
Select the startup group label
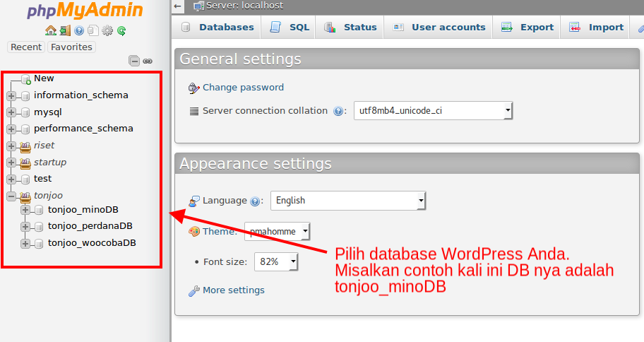50,163
